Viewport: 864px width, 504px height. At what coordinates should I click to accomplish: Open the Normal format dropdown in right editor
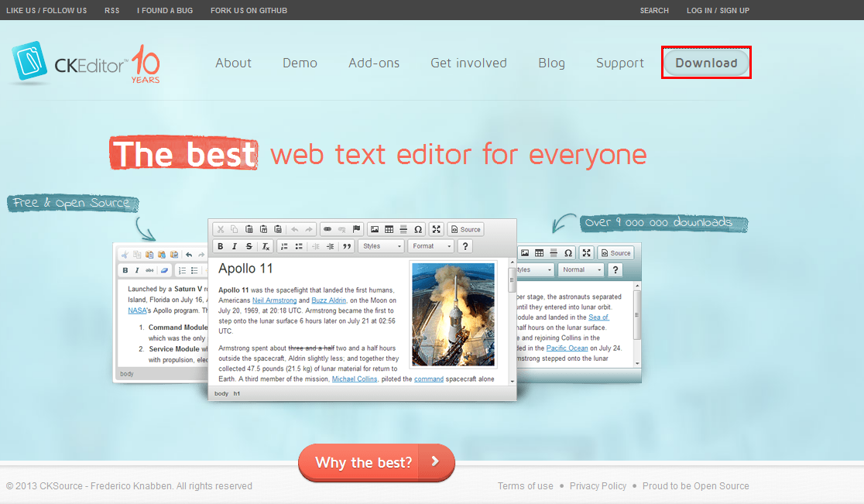[581, 270]
